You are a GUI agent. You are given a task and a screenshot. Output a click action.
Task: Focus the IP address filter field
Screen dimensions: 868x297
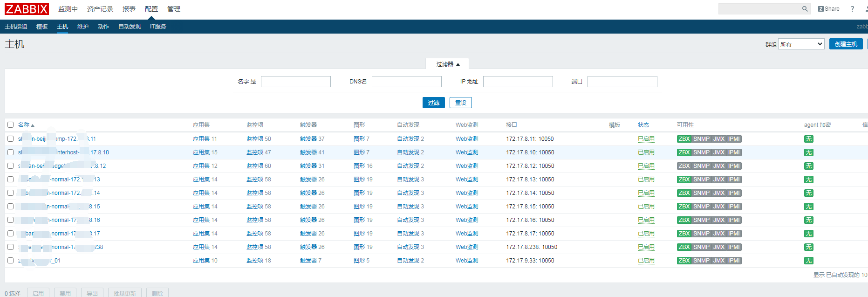click(518, 82)
